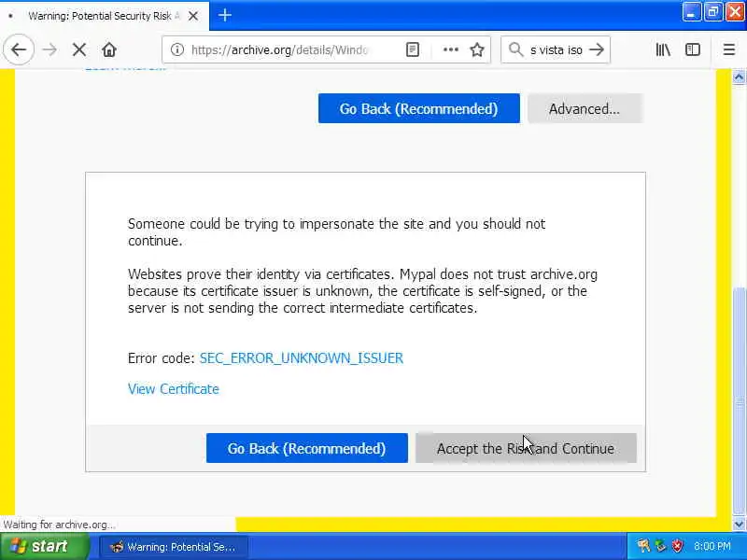Click the back arrow navigation button

pos(19,49)
